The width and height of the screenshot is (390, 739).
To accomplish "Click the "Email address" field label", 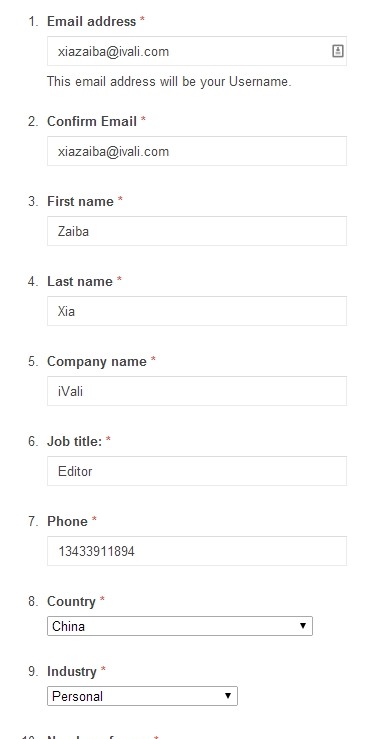I will (91, 21).
